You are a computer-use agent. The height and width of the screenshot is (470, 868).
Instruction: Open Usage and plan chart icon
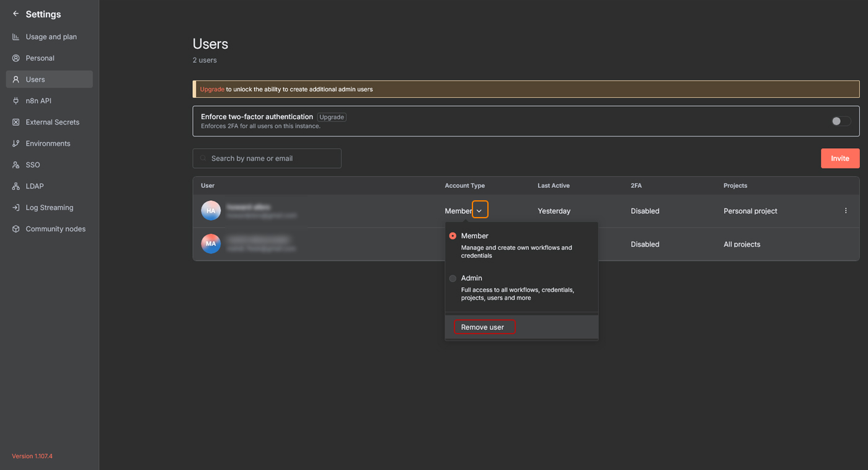point(15,37)
